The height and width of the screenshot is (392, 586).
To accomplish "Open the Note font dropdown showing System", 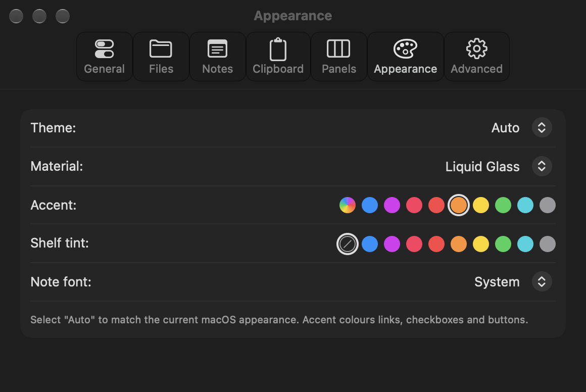I will click(x=542, y=281).
